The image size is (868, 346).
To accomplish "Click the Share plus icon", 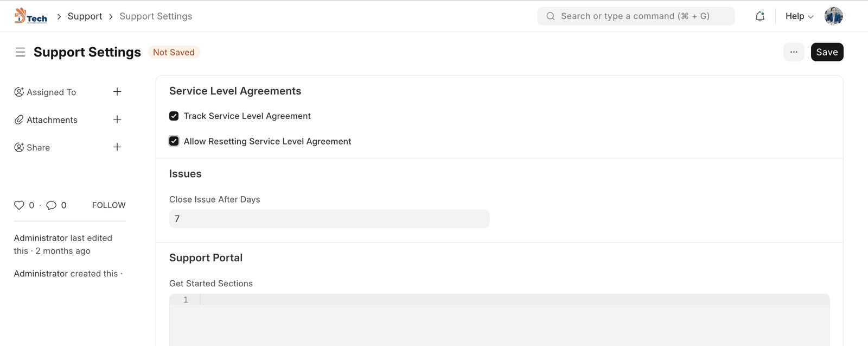I will tap(117, 147).
